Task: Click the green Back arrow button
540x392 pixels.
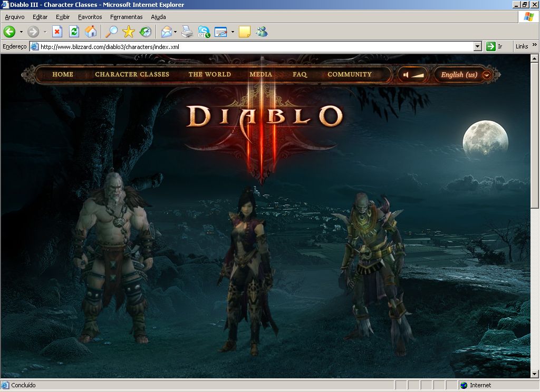Action: pos(9,32)
